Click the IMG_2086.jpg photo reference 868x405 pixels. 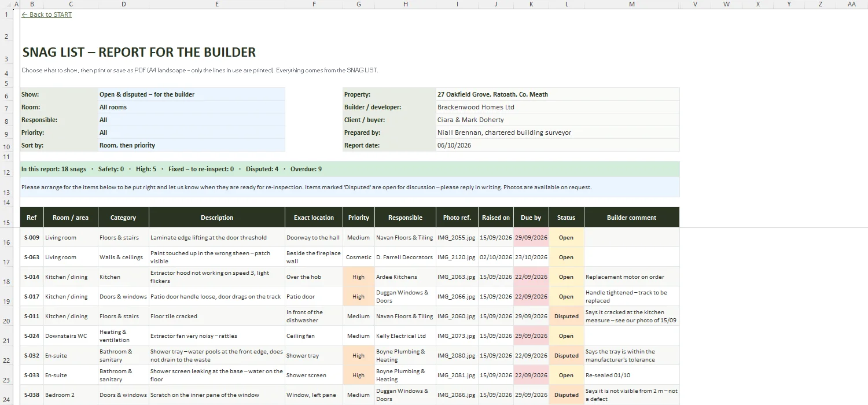pos(457,395)
